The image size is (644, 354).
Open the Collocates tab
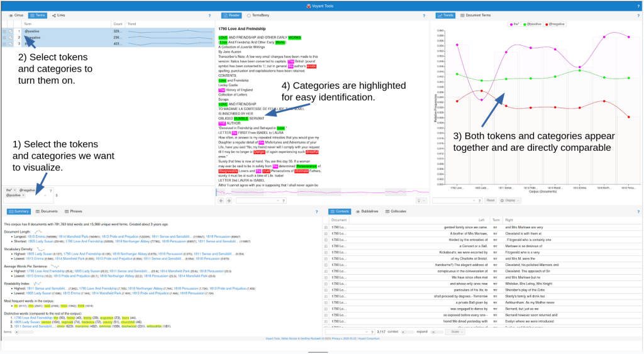click(396, 211)
